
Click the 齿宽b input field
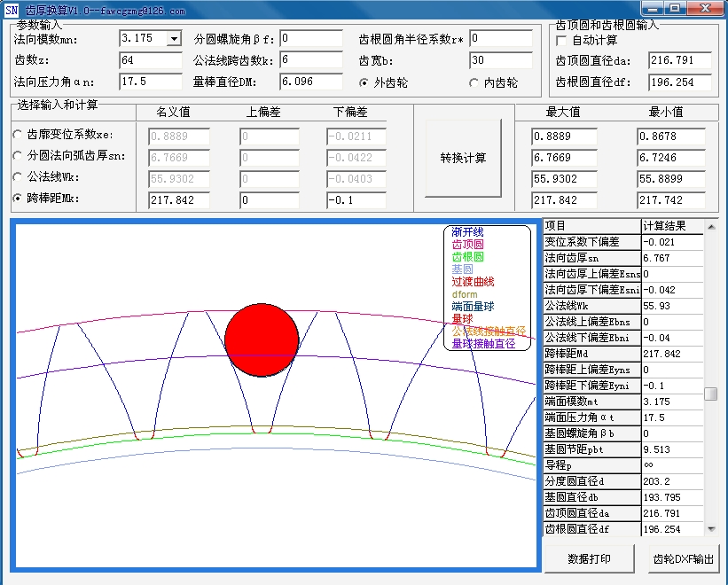[501, 60]
